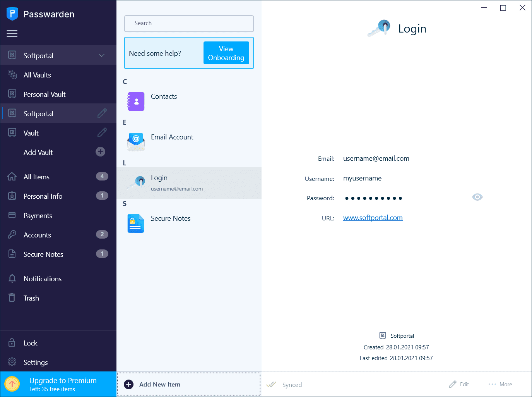Open Payments category

(58, 215)
